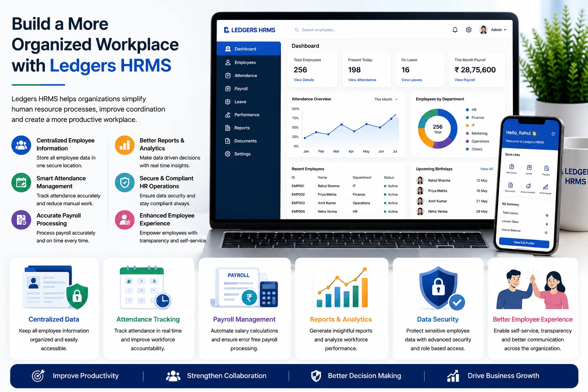Click the Accurate Payroll Processing icon
The height and width of the screenshot is (392, 588).
[x=21, y=220]
